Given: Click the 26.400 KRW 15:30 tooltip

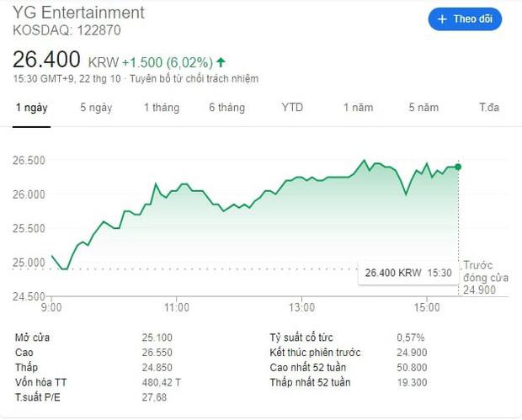Looking at the screenshot, I should click(408, 274).
